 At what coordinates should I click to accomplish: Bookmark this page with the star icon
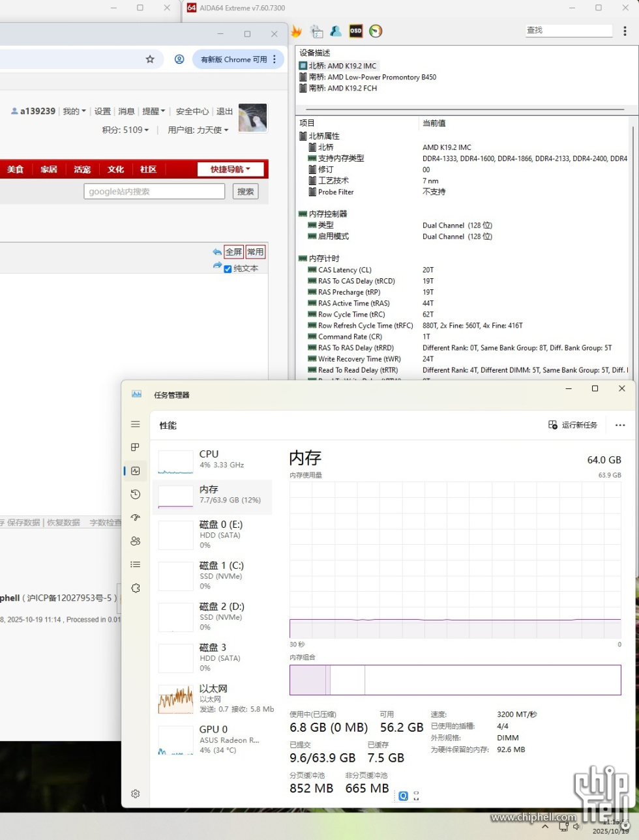coord(150,59)
